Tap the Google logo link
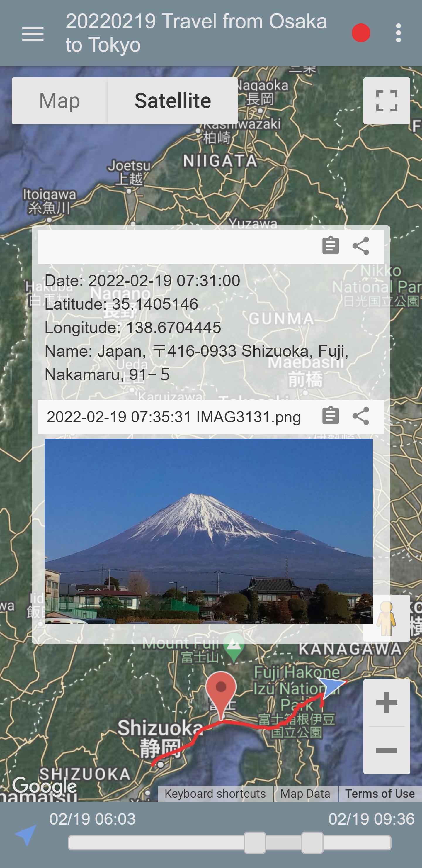The width and height of the screenshot is (422, 868). (x=45, y=786)
